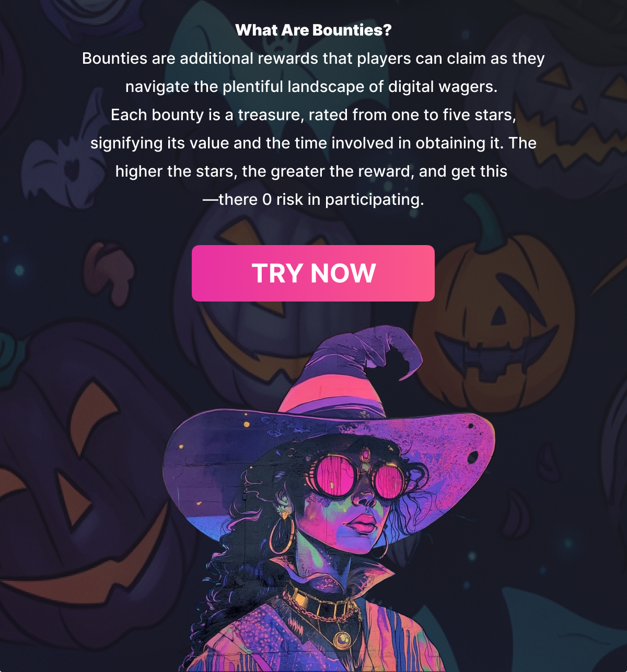Click the line "higher the stars, the greater the reward"
The image size is (627, 672).
[x=264, y=171]
